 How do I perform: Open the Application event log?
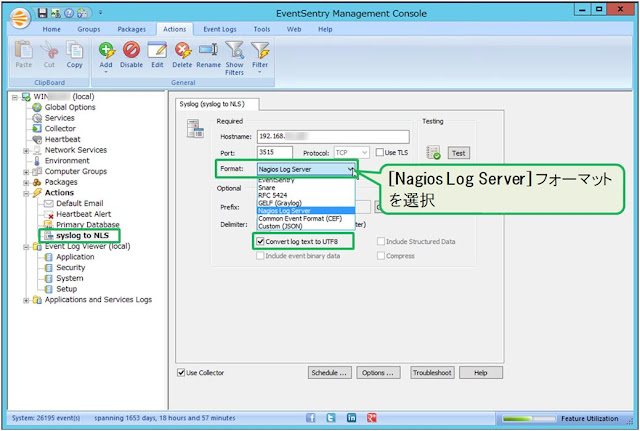tap(75, 257)
